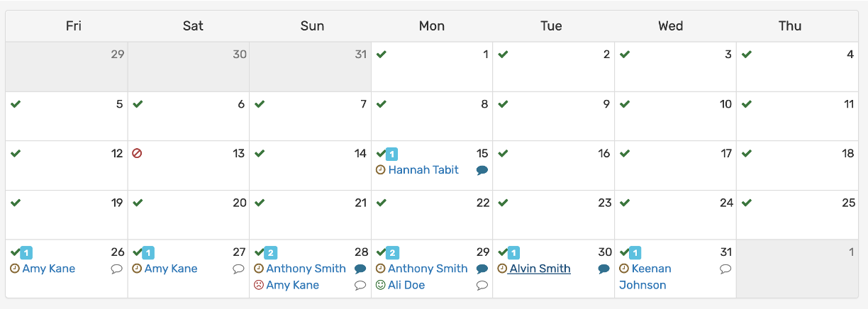Open the Alvin Smith appointment link

[540, 269]
